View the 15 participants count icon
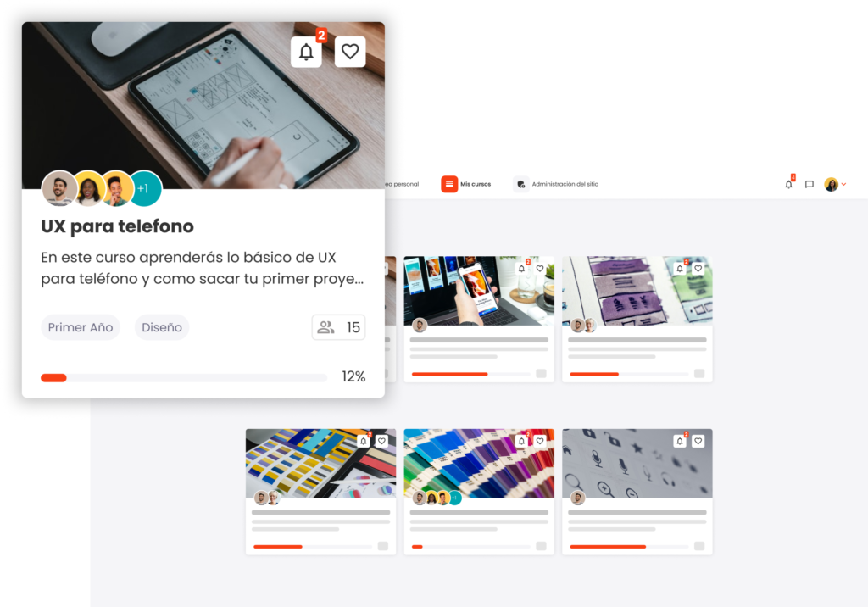 pyautogui.click(x=338, y=327)
